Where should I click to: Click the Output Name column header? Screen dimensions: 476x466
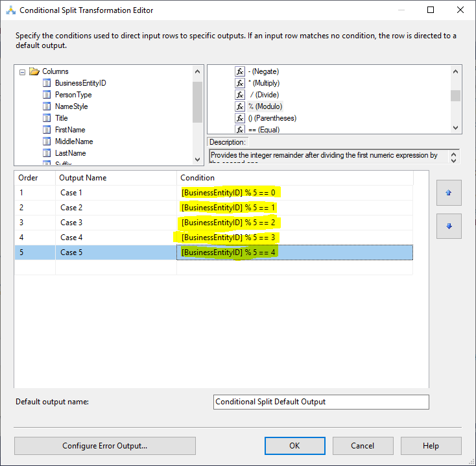116,178
